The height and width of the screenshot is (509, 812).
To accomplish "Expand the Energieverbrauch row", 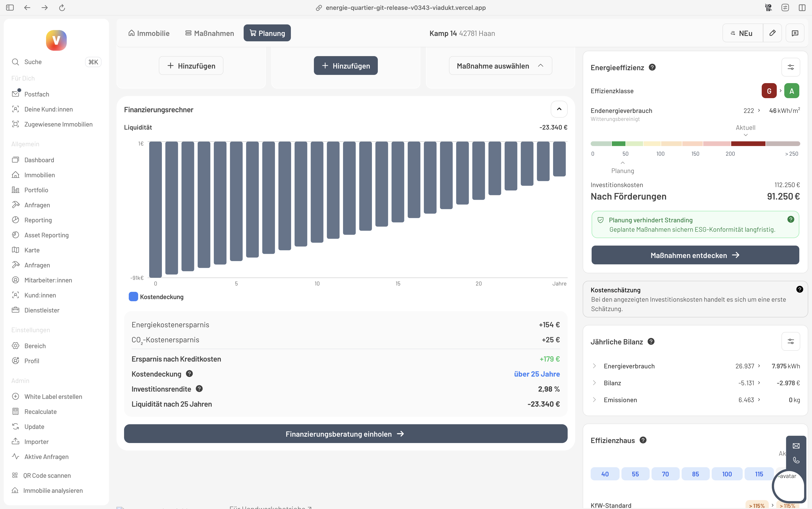I will 594,366.
